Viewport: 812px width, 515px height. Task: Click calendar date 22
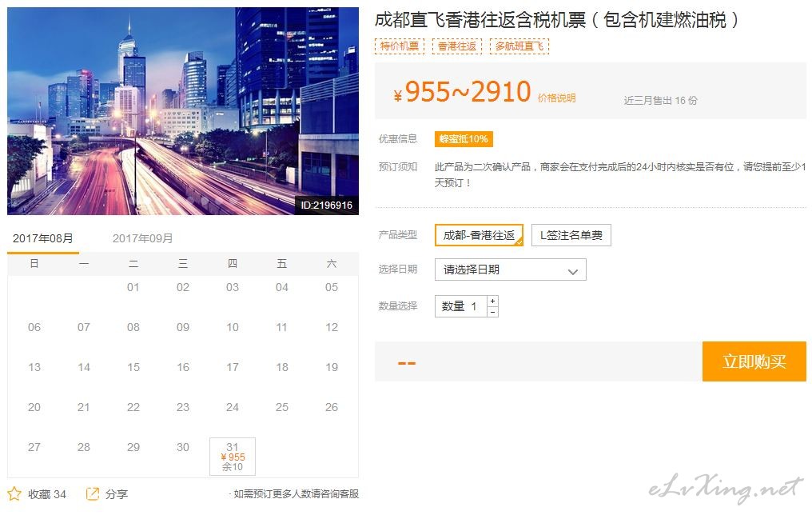click(x=133, y=407)
